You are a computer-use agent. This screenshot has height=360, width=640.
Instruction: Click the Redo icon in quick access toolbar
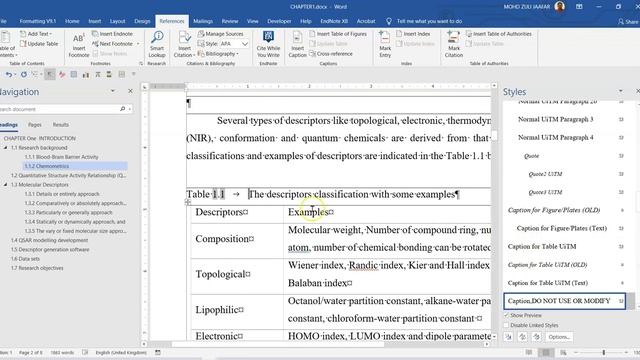click(x=24, y=74)
